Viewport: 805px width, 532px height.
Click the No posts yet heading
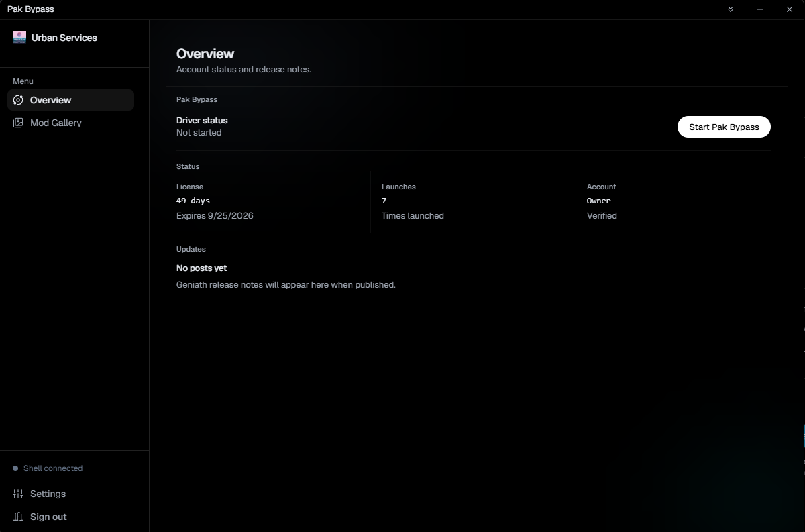coord(201,268)
